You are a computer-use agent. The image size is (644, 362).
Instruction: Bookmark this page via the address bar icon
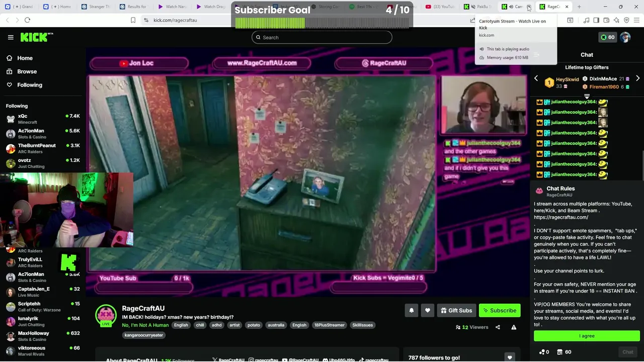(x=133, y=20)
